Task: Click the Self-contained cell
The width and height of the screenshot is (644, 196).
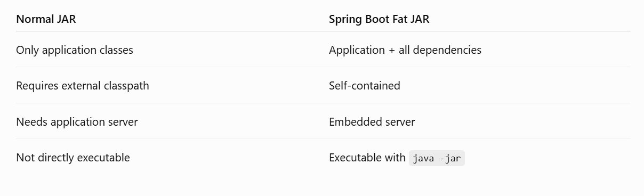Action: pyautogui.click(x=365, y=86)
